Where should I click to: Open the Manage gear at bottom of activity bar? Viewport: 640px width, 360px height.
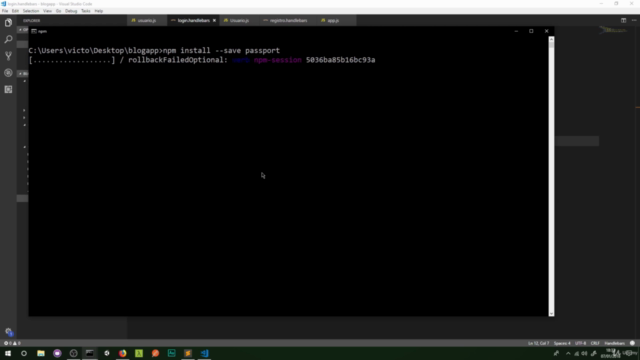pos(8,331)
